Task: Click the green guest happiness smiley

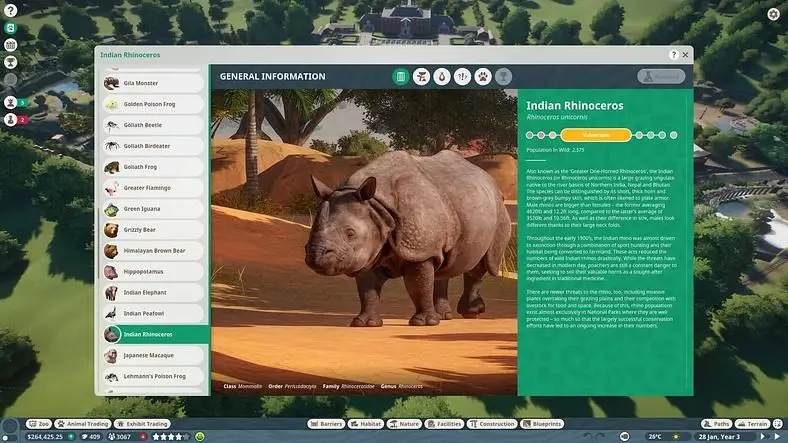Action: click(200, 436)
